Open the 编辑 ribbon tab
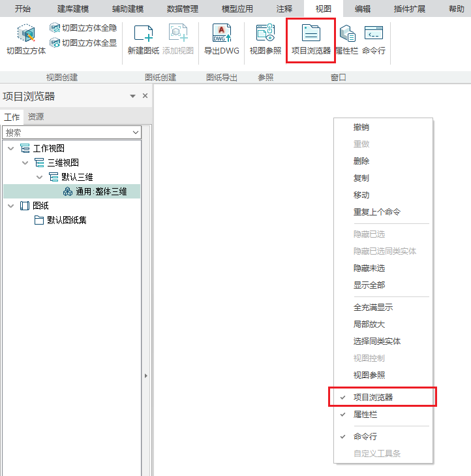 (363, 8)
